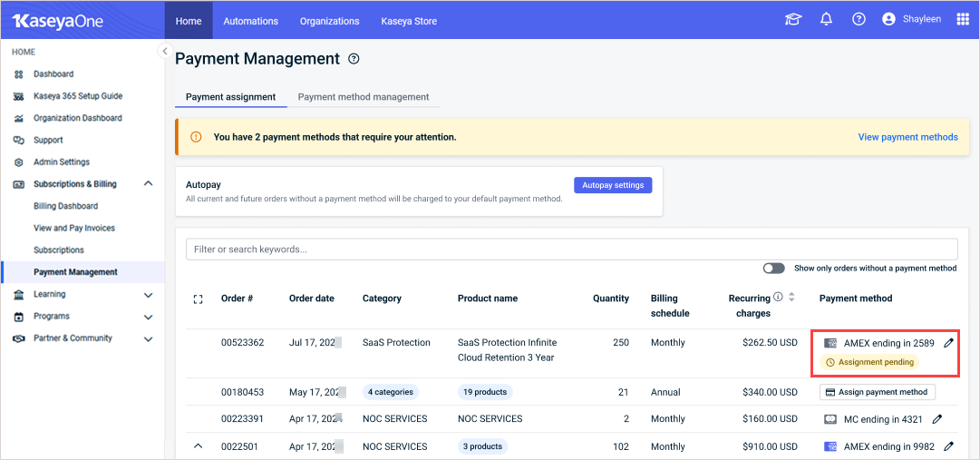
Task: Click the Recurring charges info icon
Action: click(x=778, y=297)
